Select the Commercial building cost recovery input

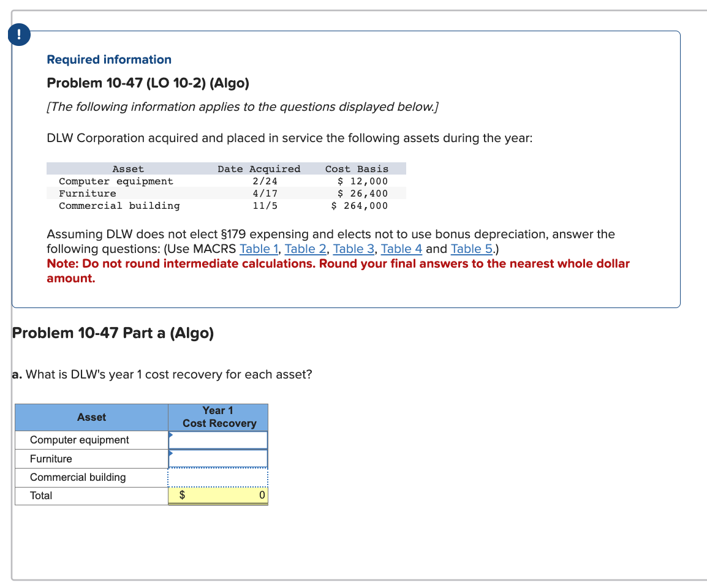click(217, 478)
